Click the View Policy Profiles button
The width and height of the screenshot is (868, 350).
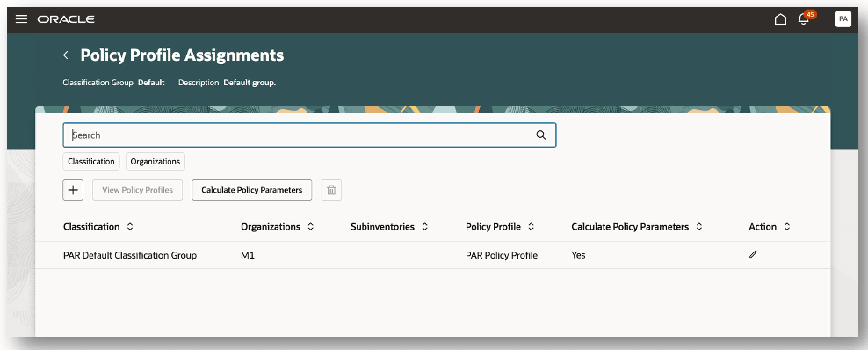pyautogui.click(x=137, y=189)
